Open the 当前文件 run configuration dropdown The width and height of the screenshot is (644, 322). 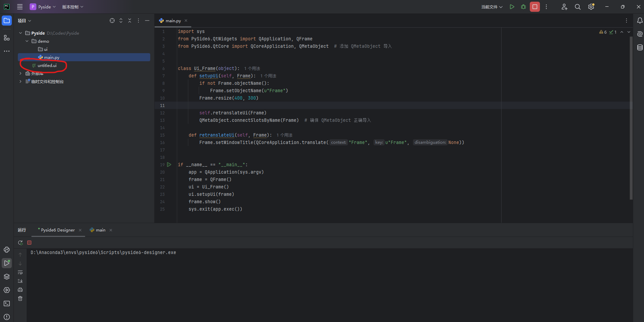click(x=492, y=7)
